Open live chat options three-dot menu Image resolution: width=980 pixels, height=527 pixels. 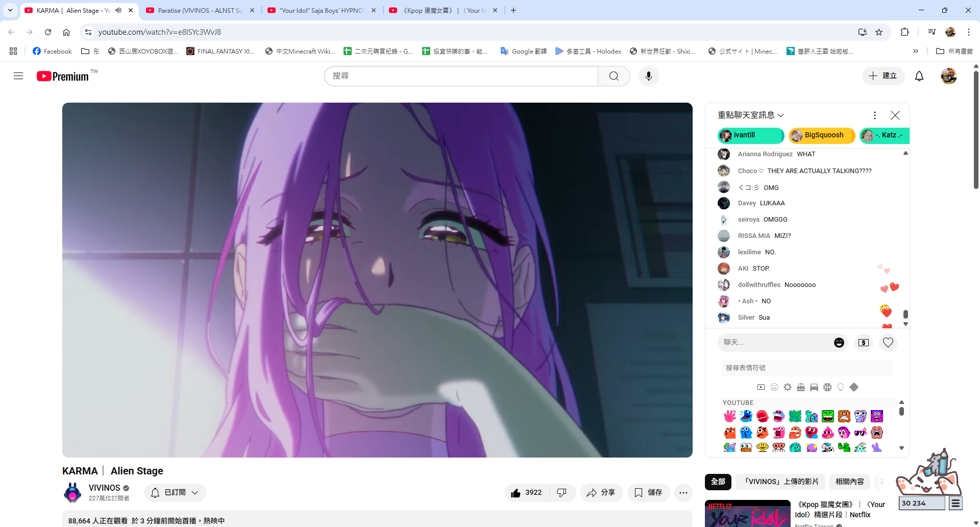tap(875, 115)
